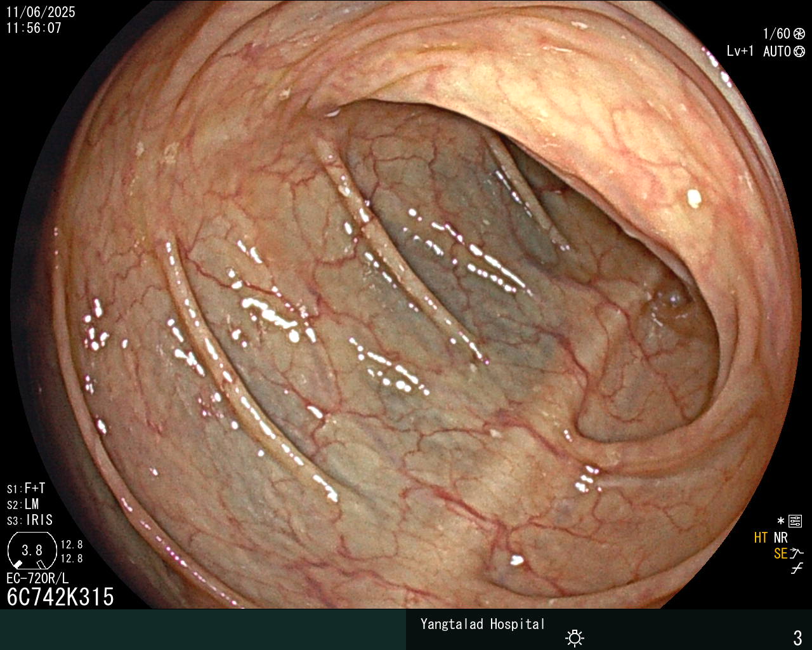Click the yellow HT indicator

[761, 538]
